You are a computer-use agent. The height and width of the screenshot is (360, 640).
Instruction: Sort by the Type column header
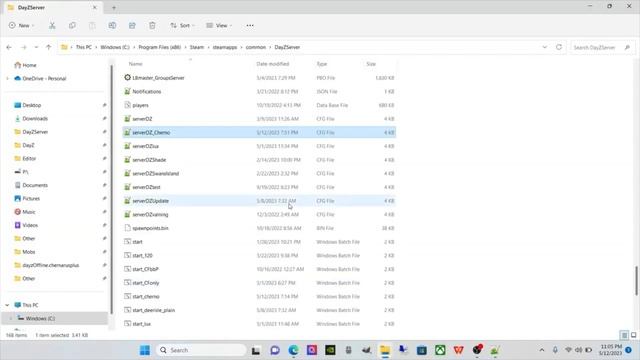pos(322,64)
